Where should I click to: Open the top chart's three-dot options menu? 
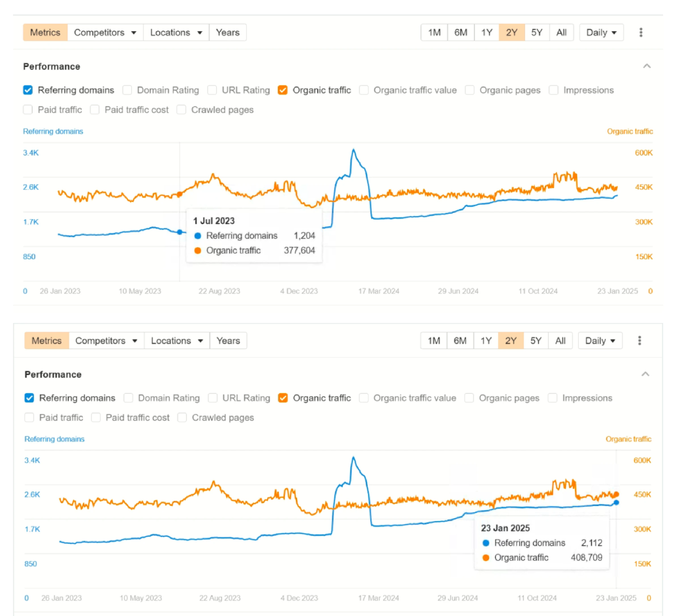pyautogui.click(x=640, y=33)
